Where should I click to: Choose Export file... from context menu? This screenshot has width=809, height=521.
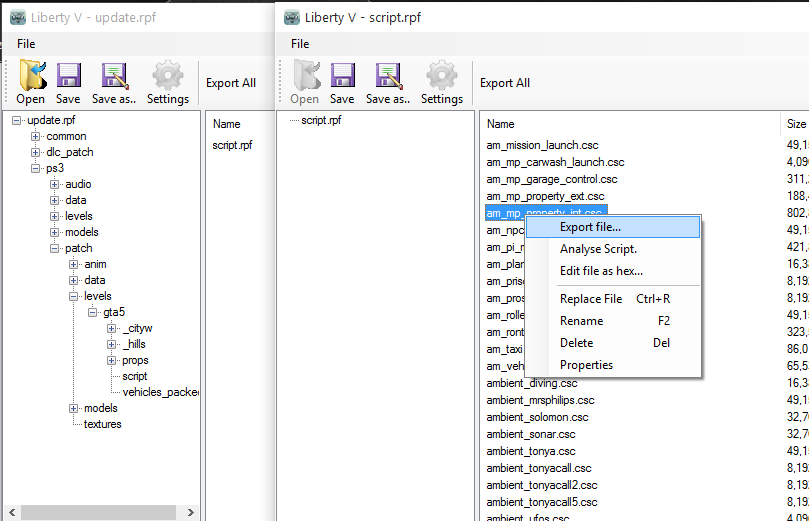tap(590, 227)
